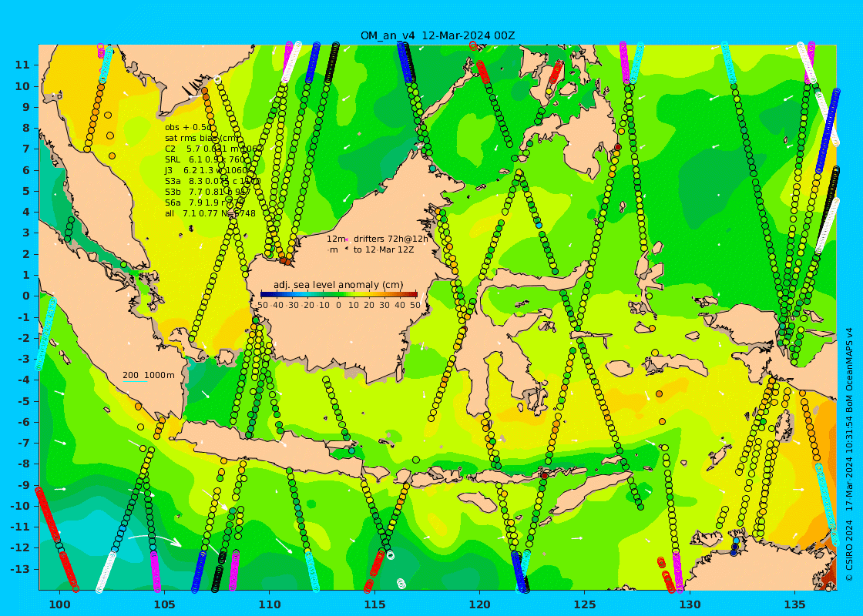Click the latitude axis label -2
Screen dimensions: 863x616
[x=24, y=338]
